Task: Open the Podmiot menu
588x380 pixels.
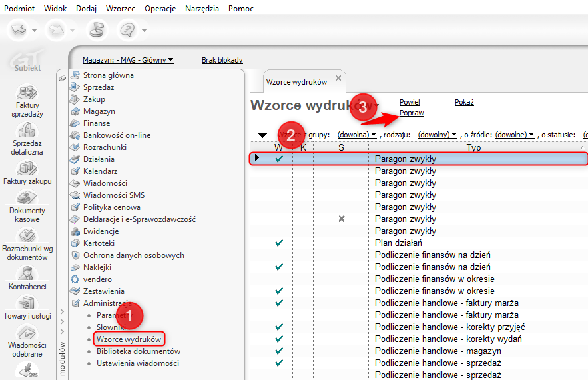Action: point(19,8)
